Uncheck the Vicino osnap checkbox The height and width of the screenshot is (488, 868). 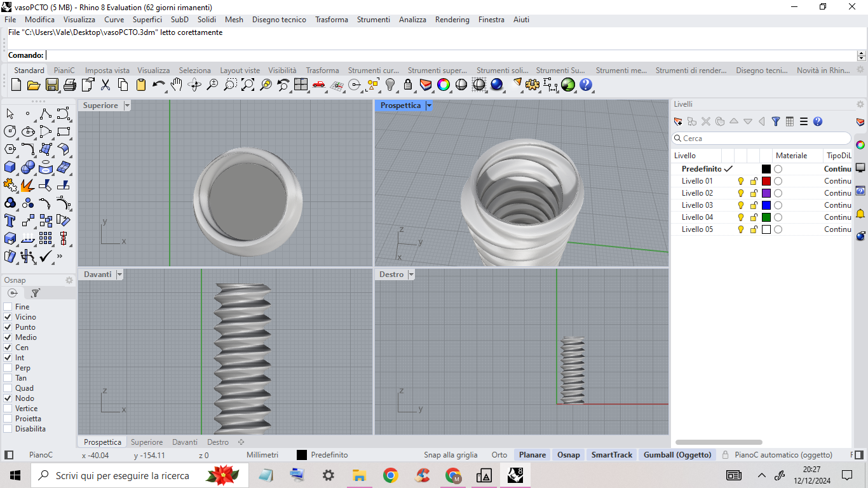click(x=8, y=317)
